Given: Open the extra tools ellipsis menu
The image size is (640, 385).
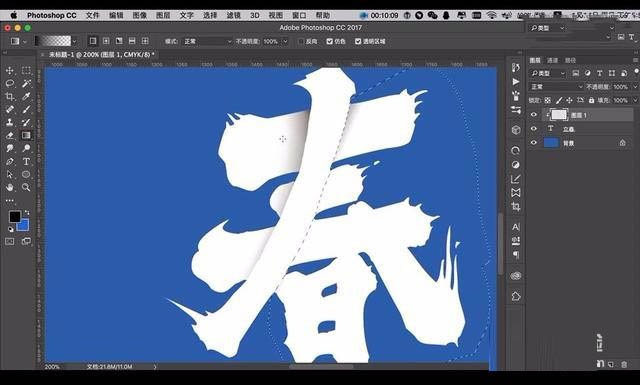Looking at the screenshot, I should pos(10,200).
